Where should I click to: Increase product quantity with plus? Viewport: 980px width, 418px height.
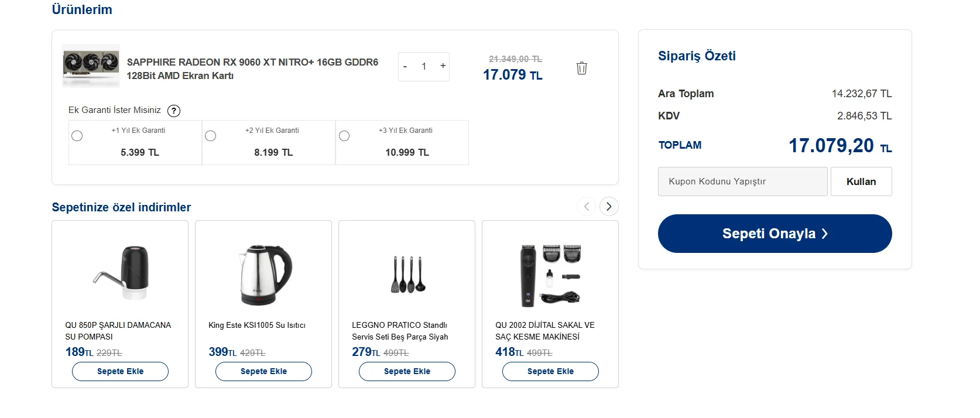click(443, 66)
